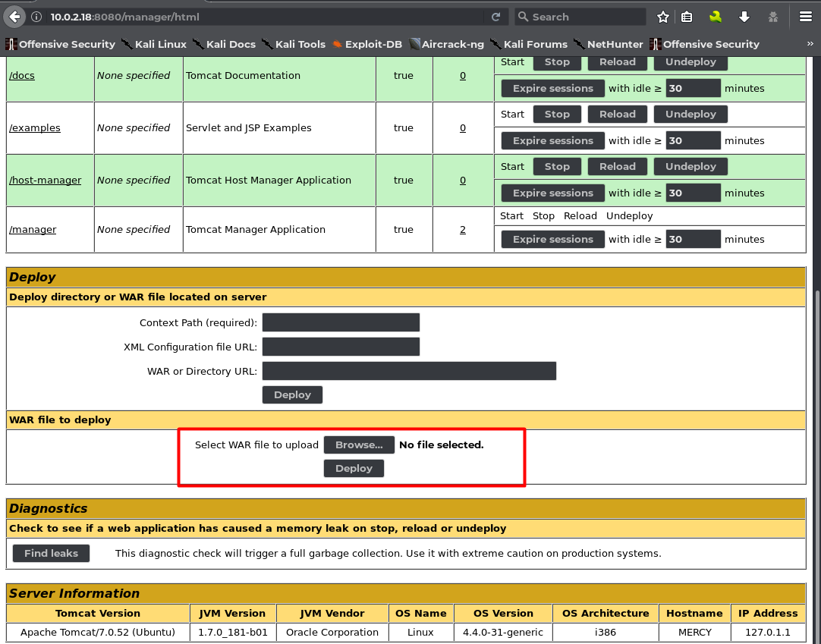Open the Aircrack-ng bookmark
The height and width of the screenshot is (644, 821).
446,44
